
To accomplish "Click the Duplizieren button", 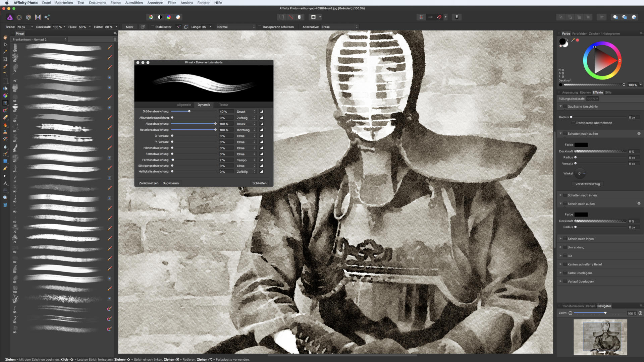I will pos(171,183).
